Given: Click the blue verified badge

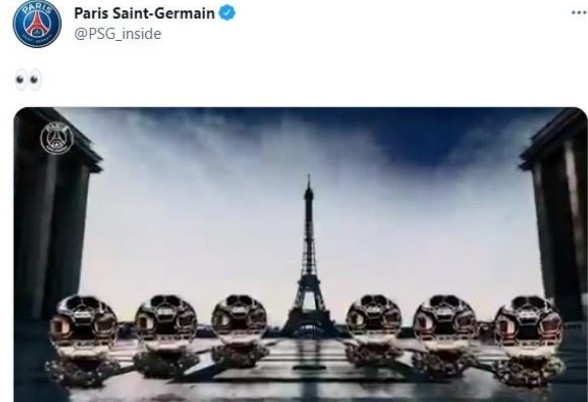Looking at the screenshot, I should point(227,14).
